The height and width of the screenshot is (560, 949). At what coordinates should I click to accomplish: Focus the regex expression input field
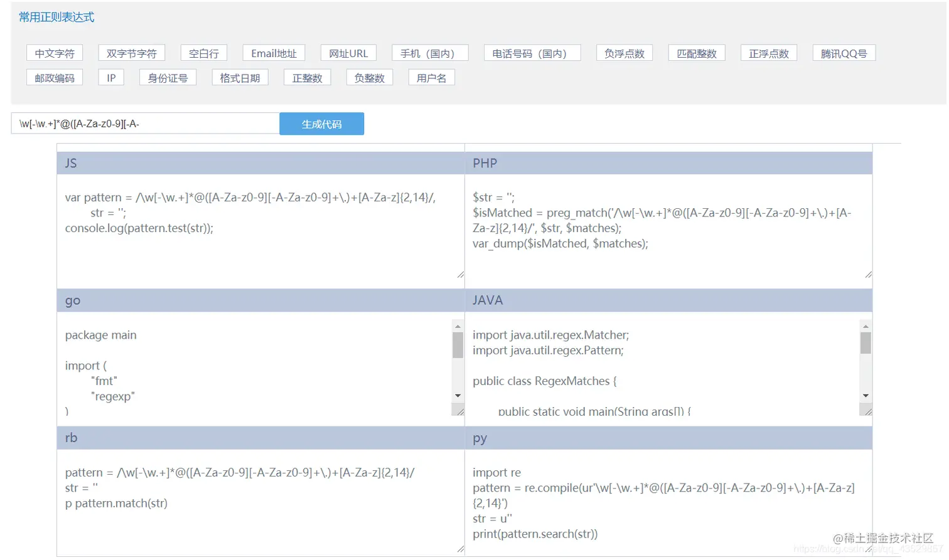pyautogui.click(x=145, y=124)
